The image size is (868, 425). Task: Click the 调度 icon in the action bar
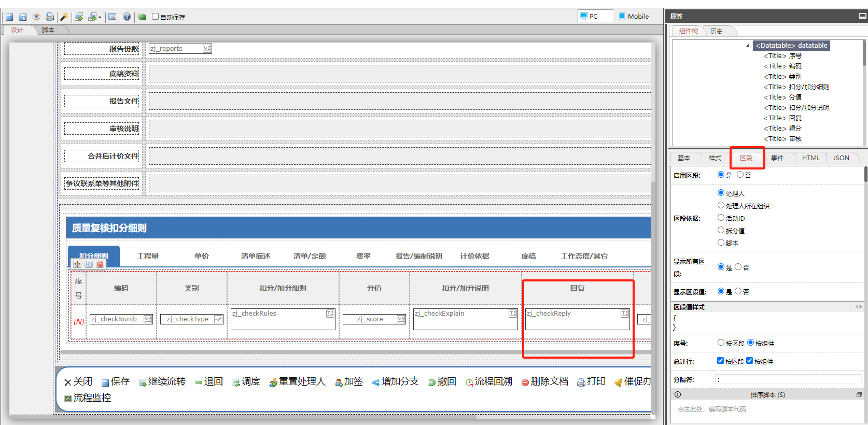[x=236, y=382]
